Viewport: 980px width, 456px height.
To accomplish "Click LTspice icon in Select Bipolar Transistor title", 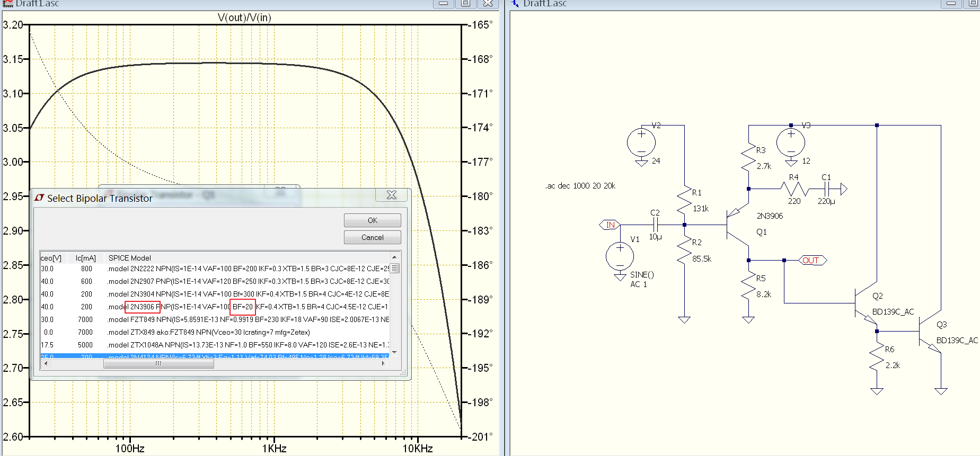I will click(39, 198).
